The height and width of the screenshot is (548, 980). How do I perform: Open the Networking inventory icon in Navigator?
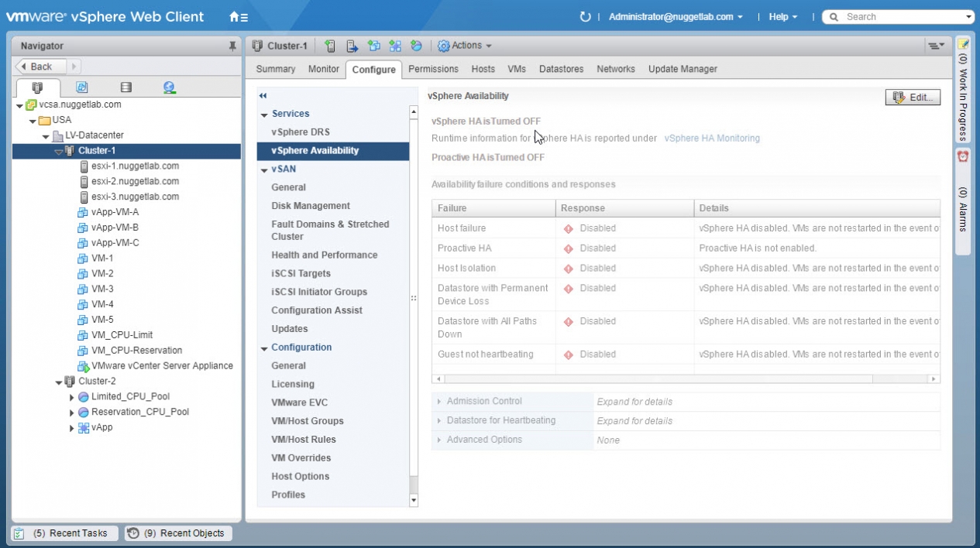[170, 87]
